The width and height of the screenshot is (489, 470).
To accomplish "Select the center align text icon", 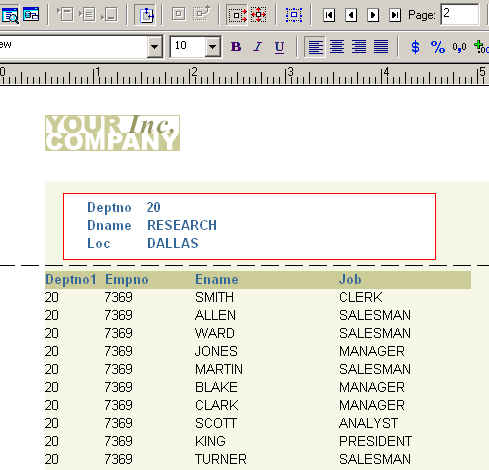I will tap(337, 47).
